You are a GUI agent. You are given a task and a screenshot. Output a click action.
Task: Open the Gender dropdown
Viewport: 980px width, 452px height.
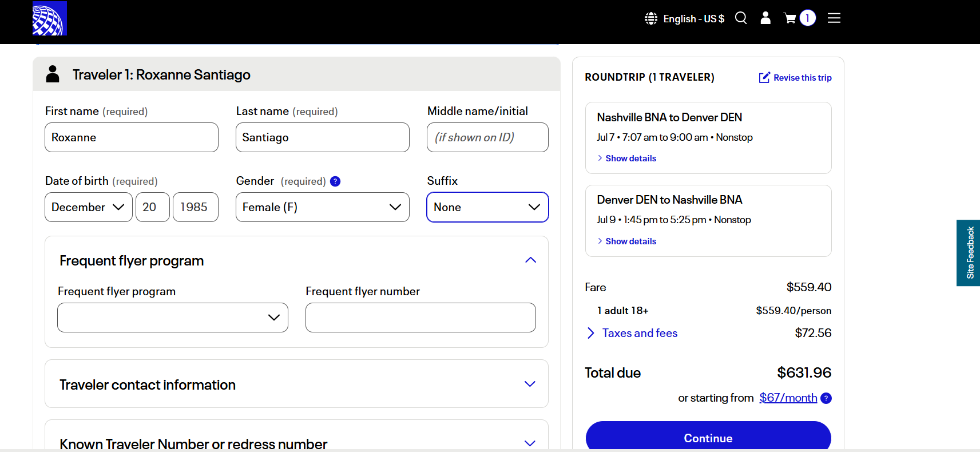[322, 207]
